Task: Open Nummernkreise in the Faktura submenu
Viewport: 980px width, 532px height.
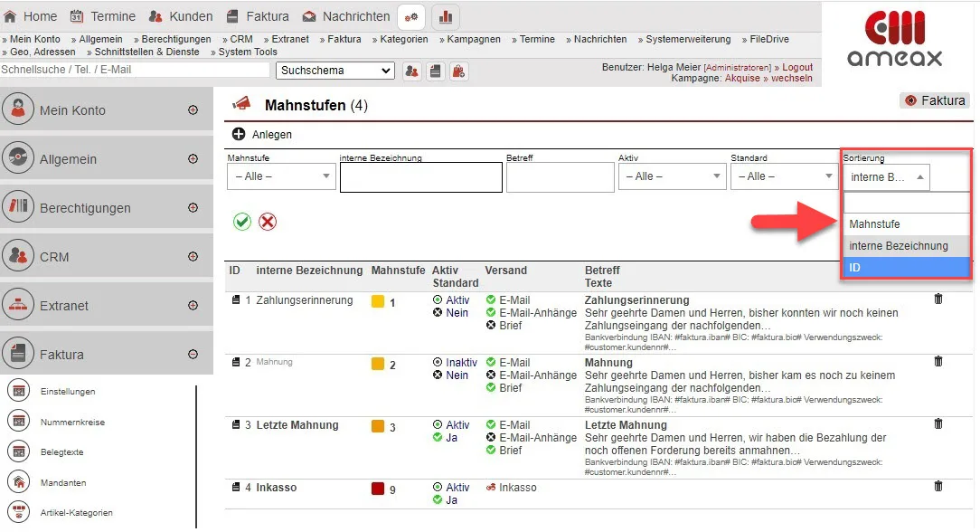Action: pyautogui.click(x=72, y=423)
